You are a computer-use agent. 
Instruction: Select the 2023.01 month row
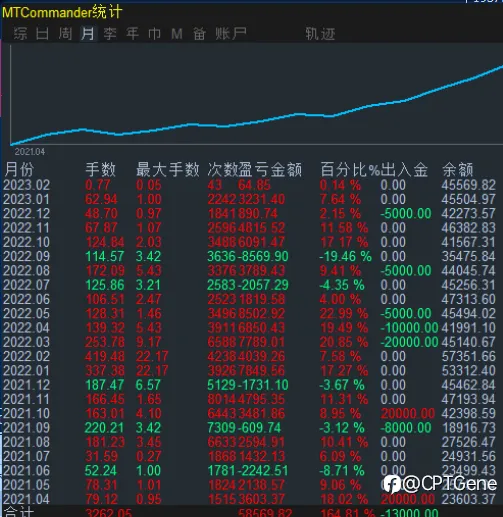(250, 199)
